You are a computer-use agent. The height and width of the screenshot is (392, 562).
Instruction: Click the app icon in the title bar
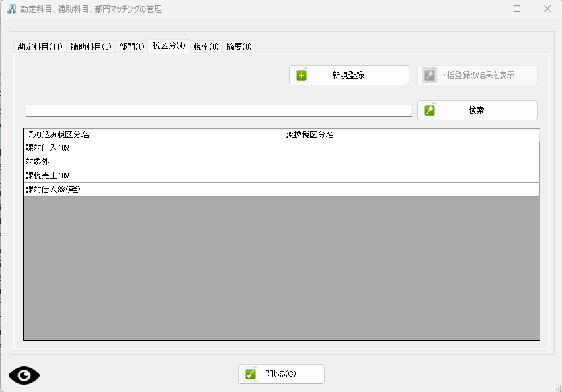point(11,9)
